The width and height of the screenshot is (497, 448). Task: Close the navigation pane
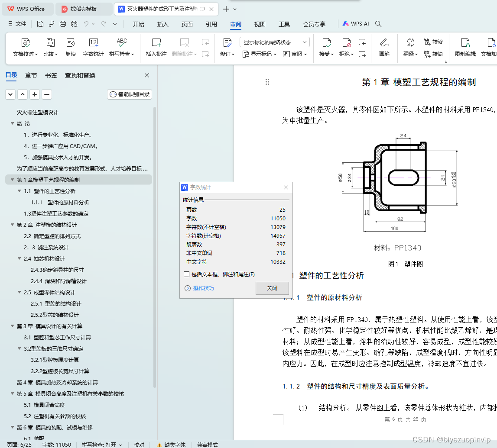point(147,75)
